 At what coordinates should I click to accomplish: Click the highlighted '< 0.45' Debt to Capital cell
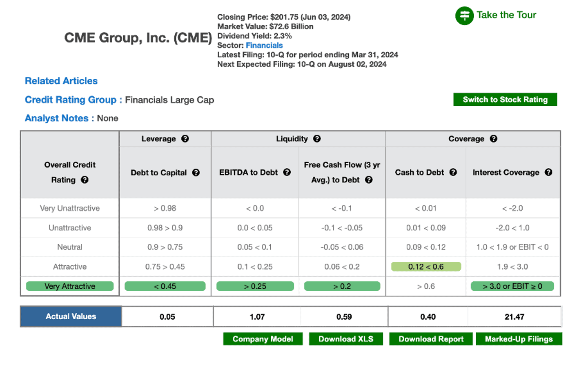tap(165, 286)
